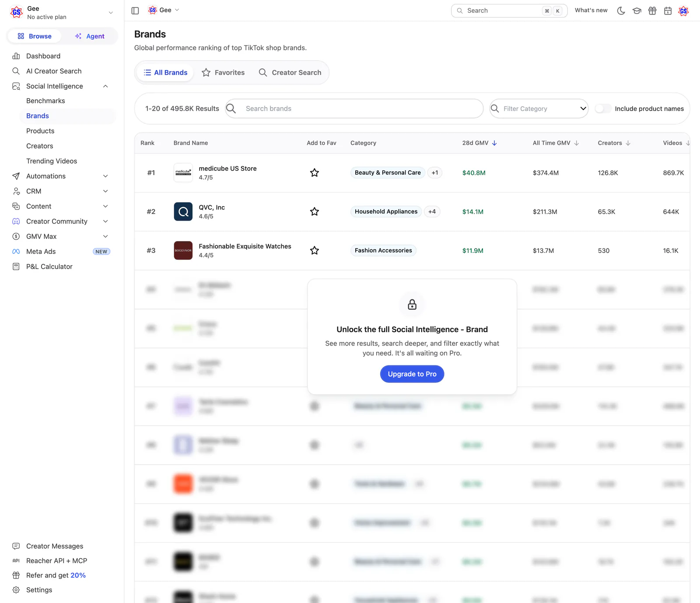Open the What's new link
700x603 pixels.
591,11
